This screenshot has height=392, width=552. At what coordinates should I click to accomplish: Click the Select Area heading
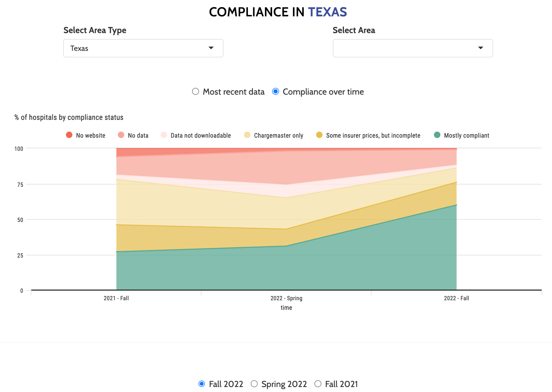point(354,30)
